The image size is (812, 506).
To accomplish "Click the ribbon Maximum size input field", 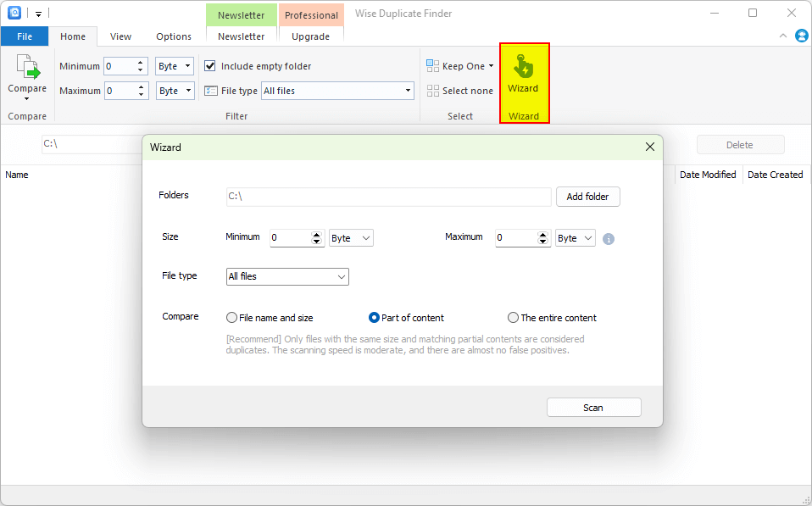I will pyautogui.click(x=120, y=91).
